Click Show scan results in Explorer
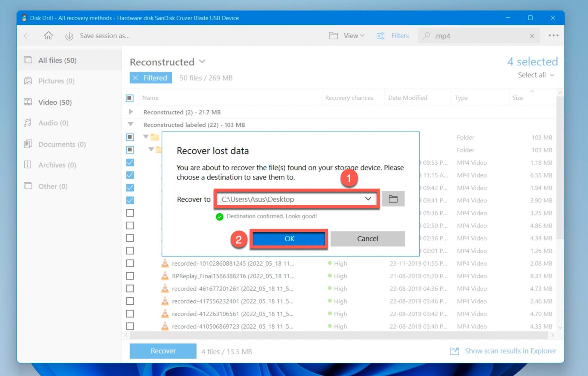Image resolution: width=588 pixels, height=376 pixels. (x=510, y=351)
